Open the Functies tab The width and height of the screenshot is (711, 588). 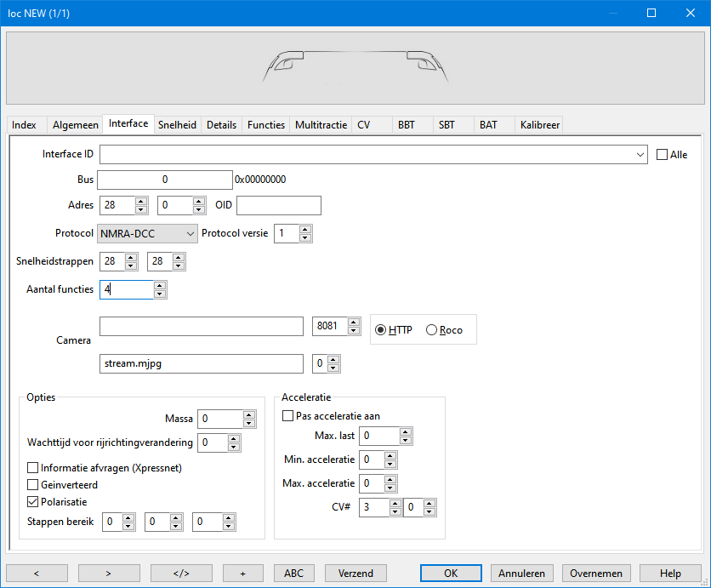(x=265, y=125)
